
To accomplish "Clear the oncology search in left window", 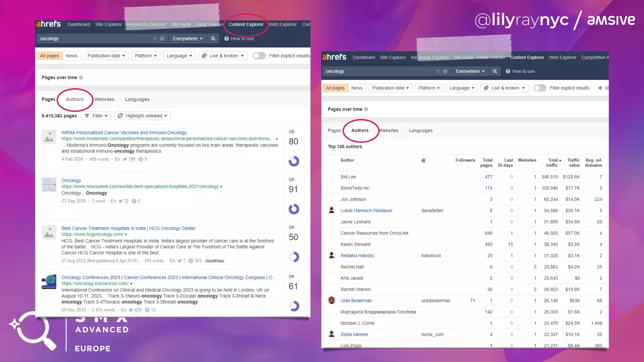I will point(155,38).
